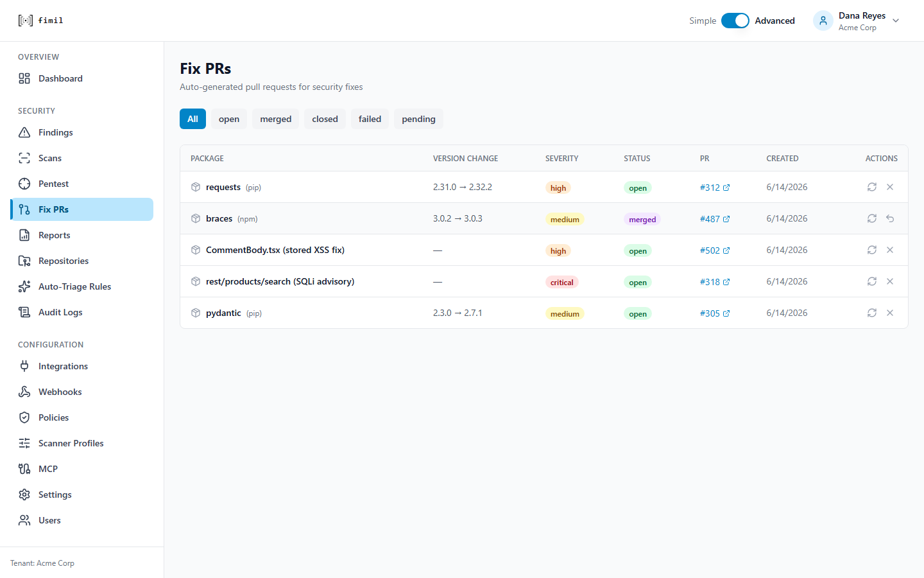Click the package icon beside requests

click(196, 187)
